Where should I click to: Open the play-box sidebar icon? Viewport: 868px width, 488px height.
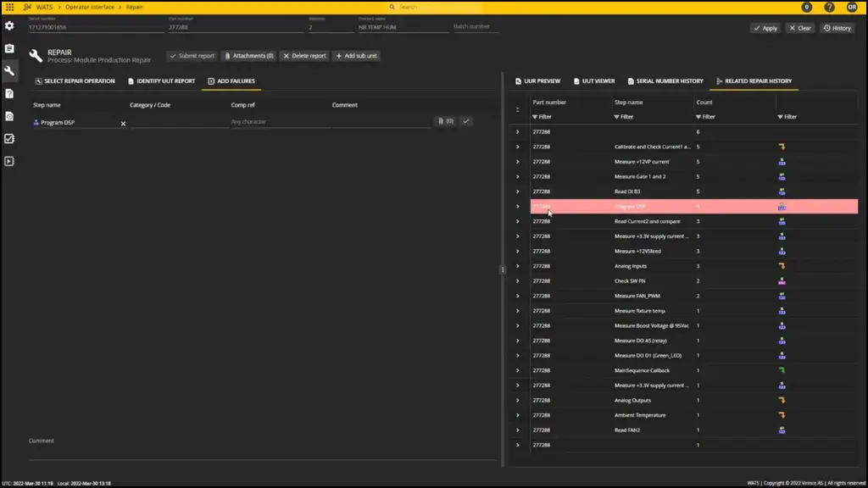pyautogui.click(x=9, y=162)
